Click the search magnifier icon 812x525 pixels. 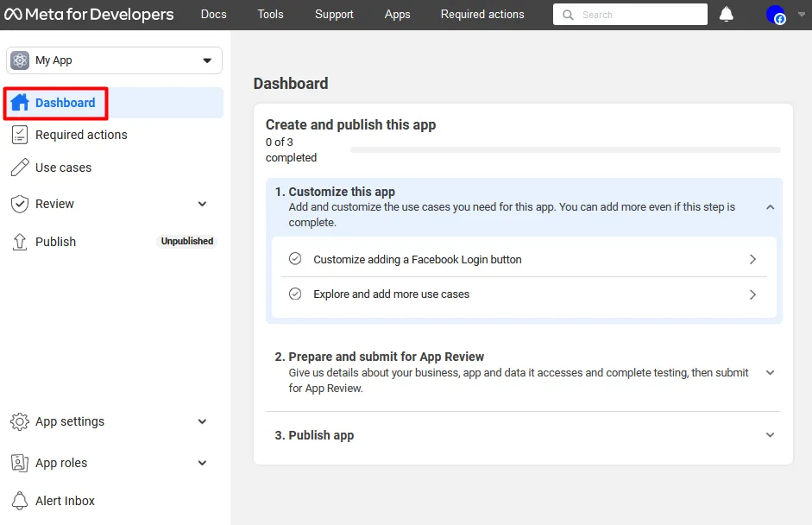(x=567, y=14)
